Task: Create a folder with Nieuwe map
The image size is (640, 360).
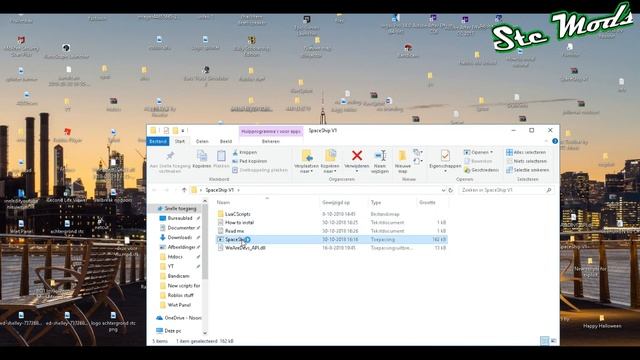Action: coord(402,161)
